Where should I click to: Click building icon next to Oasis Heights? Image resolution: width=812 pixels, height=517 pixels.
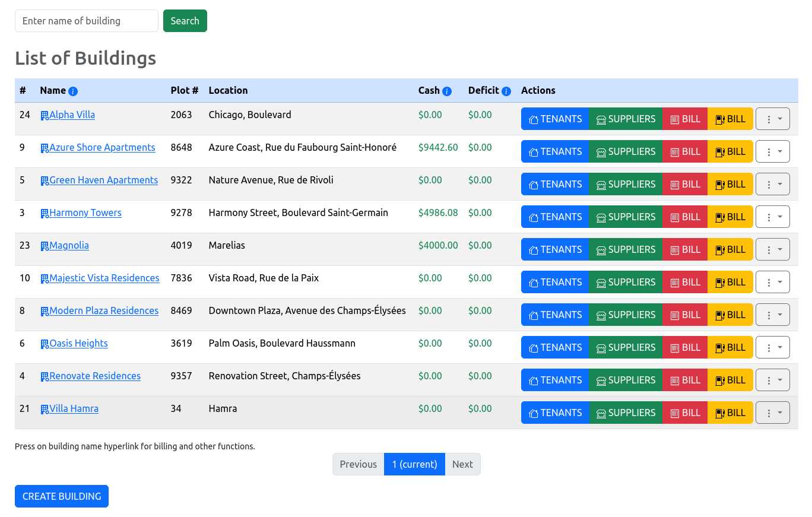point(45,344)
